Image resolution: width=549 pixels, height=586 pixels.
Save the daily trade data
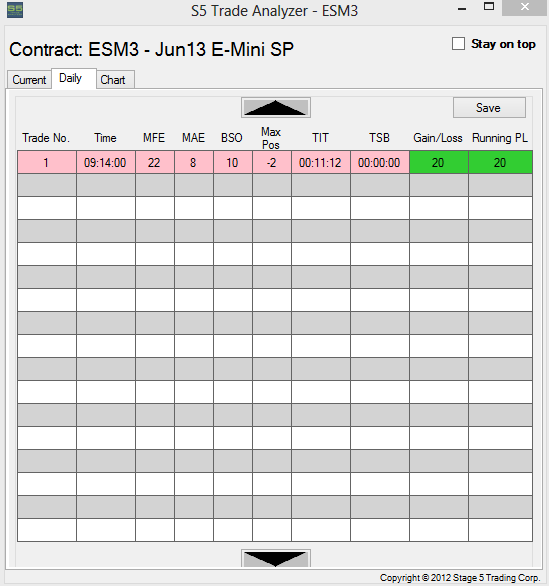[x=489, y=108]
